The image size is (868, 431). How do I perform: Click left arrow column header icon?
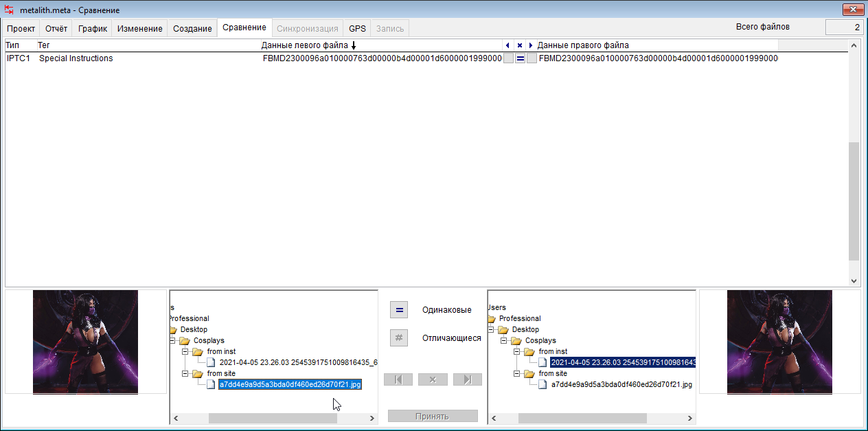click(x=507, y=45)
